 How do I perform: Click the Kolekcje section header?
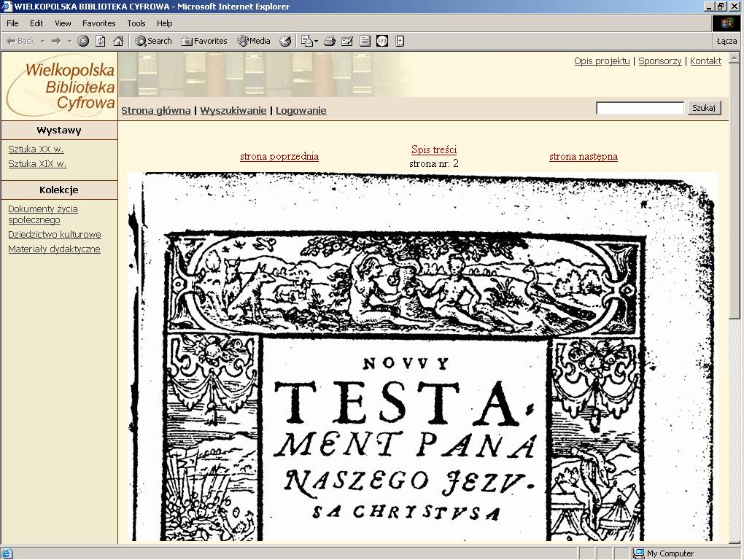coord(59,190)
